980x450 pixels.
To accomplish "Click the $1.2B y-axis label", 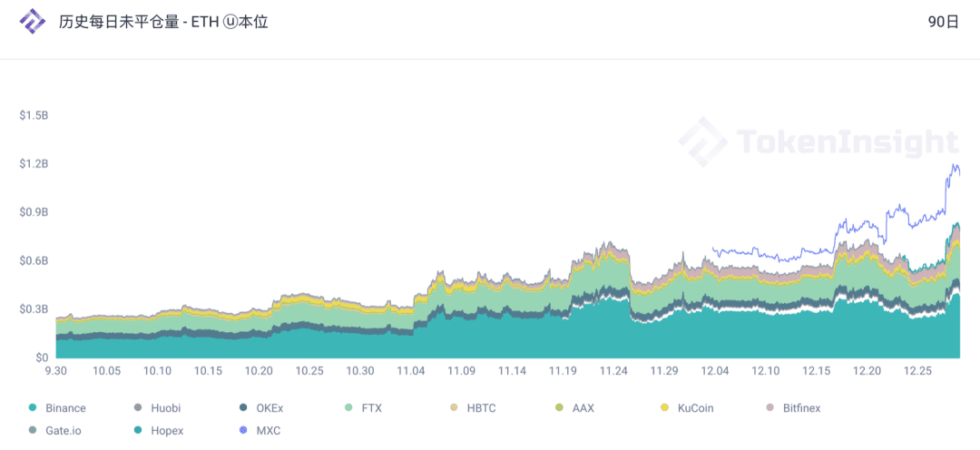I will 34,163.
